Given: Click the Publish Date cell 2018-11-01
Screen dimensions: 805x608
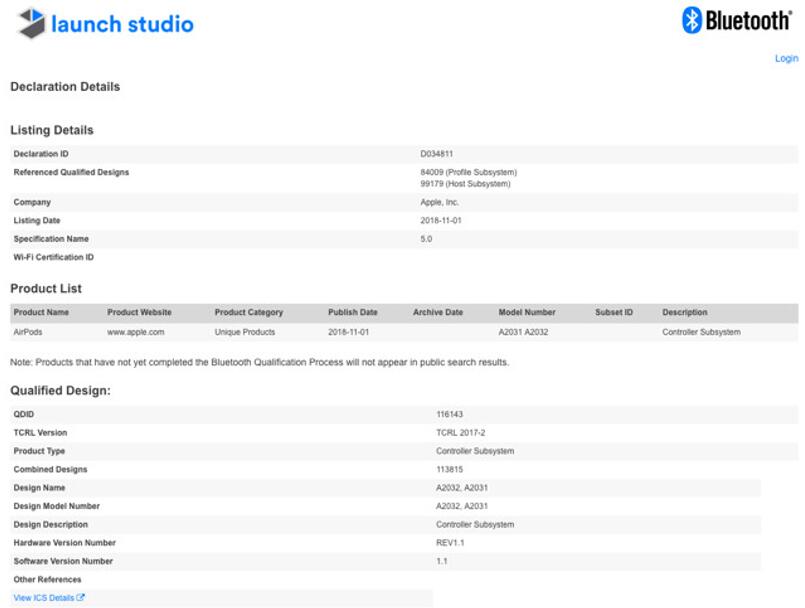Looking at the screenshot, I should [349, 332].
